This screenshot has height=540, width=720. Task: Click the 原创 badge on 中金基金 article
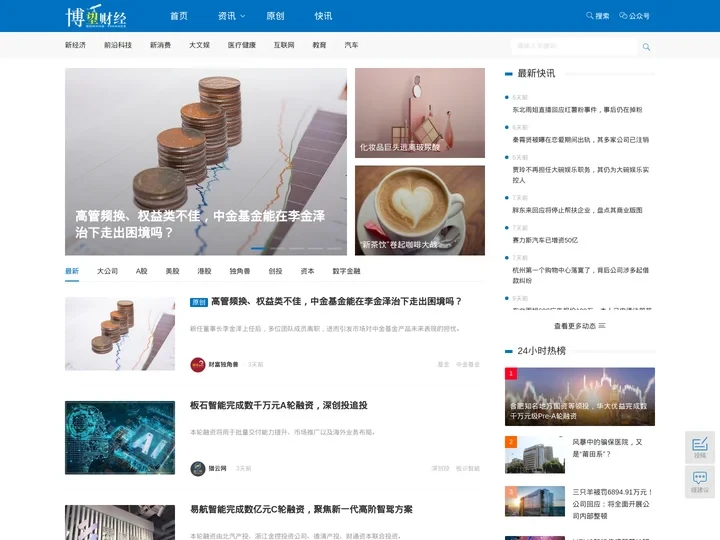199,302
